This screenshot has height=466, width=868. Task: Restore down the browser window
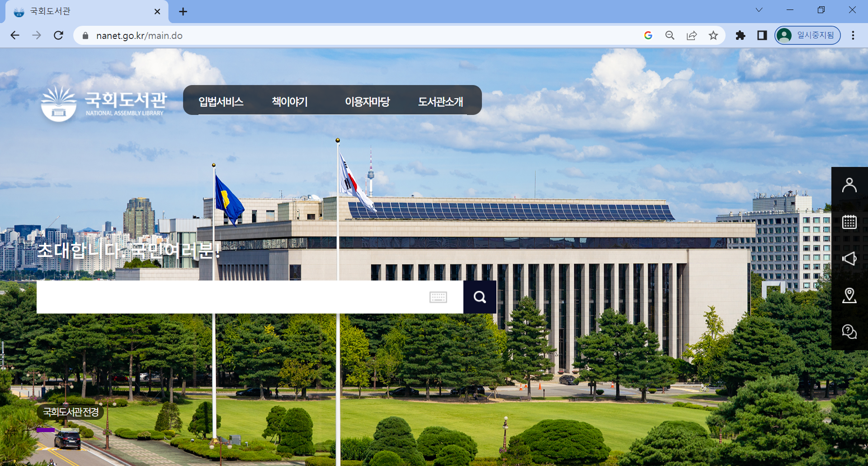[821, 10]
